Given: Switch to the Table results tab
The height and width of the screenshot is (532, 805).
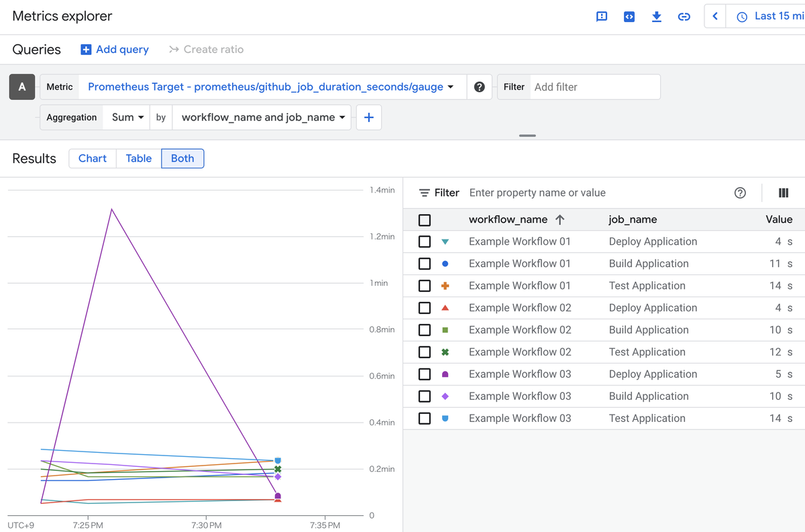Looking at the screenshot, I should (x=138, y=158).
